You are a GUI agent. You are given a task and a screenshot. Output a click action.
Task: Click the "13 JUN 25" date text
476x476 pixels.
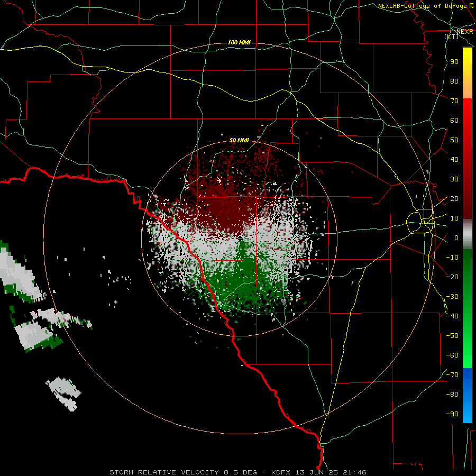point(317,472)
